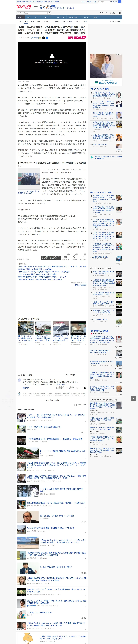Share first comment on X
Image resolution: width=138 pixels, height=644 pixels.
click(85, 388)
